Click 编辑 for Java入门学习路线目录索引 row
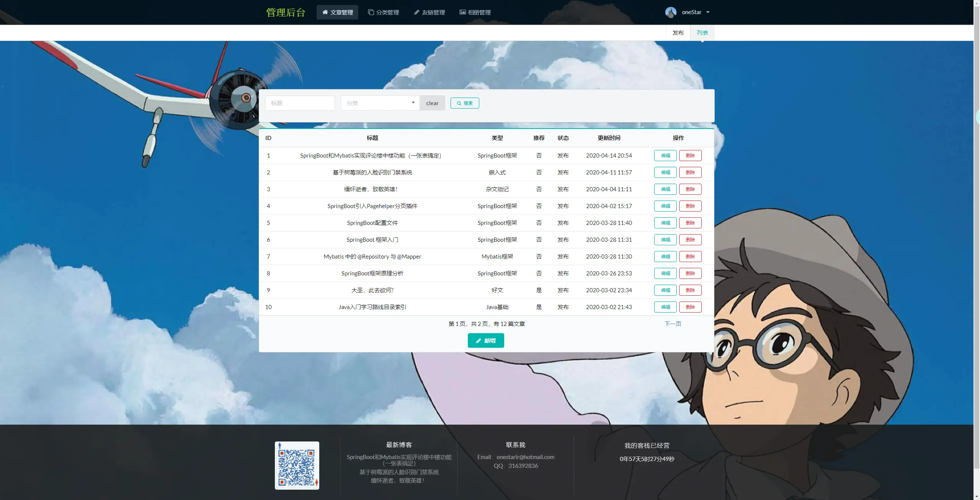The height and width of the screenshot is (500, 980). [665, 307]
